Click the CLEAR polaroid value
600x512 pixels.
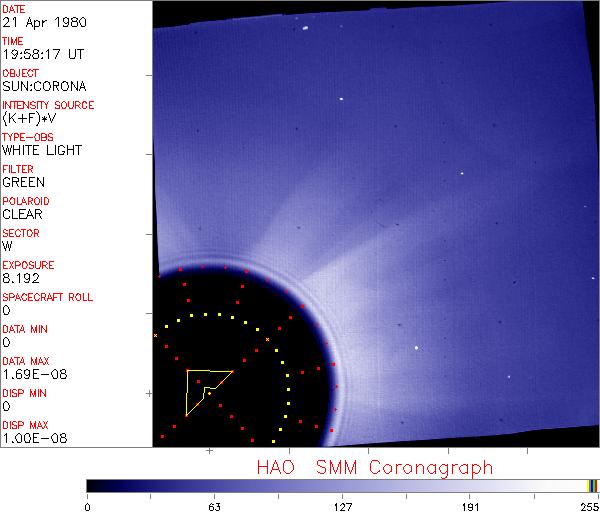(22, 214)
